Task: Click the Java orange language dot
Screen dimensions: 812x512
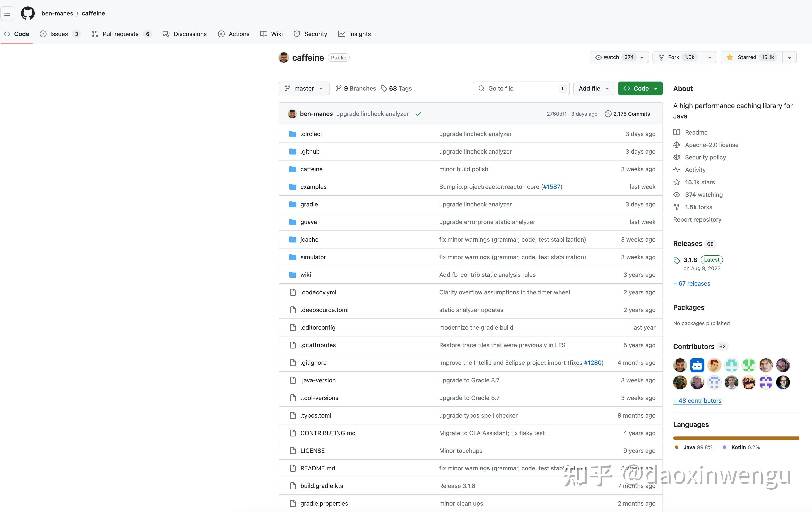Action: click(x=676, y=447)
